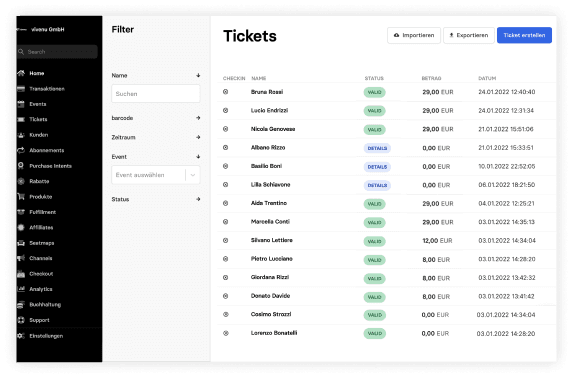Go to Tickets in the sidebar
The height and width of the screenshot is (378, 572).
pos(38,119)
